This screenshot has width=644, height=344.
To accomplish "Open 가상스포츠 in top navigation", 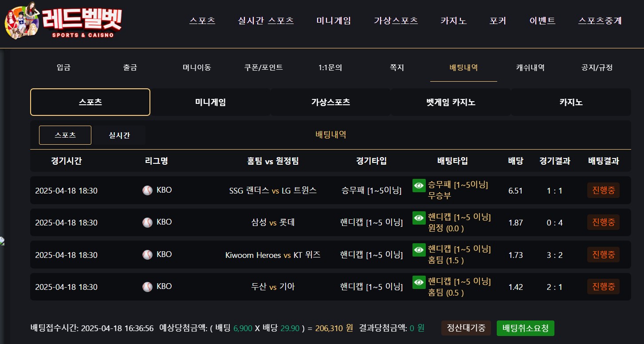I will [396, 20].
